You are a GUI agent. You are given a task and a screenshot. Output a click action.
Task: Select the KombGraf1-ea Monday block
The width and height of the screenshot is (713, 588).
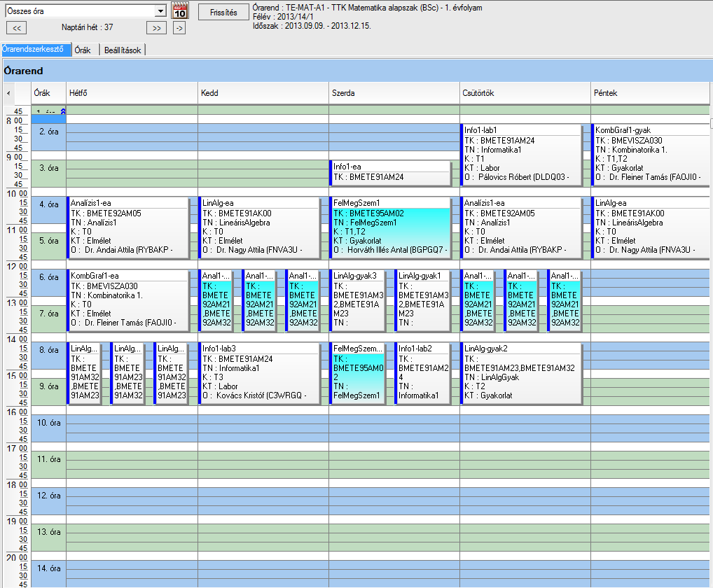click(x=128, y=300)
